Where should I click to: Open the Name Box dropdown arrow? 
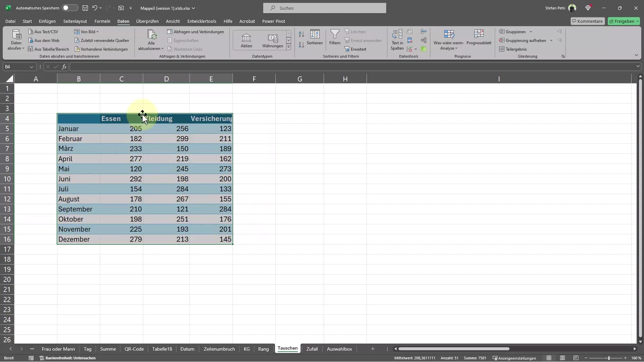pos(31,67)
